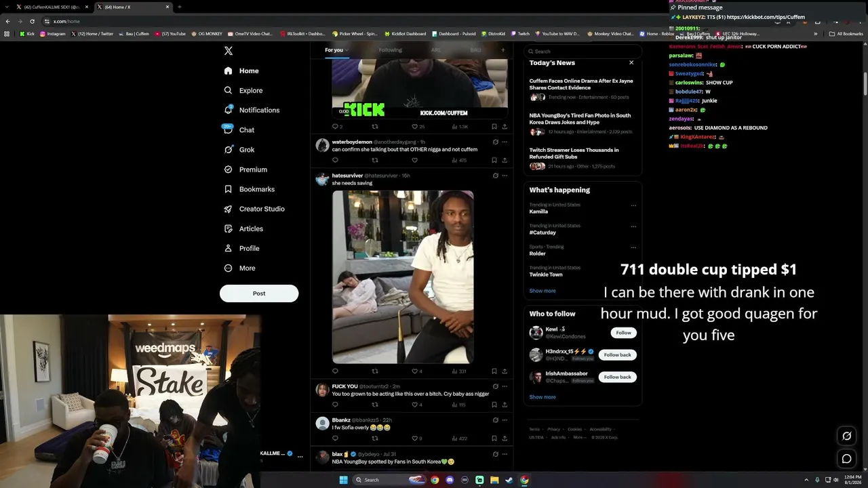868x488 pixels.
Task: Open more options for hatesurviver post
Action: tap(505, 176)
